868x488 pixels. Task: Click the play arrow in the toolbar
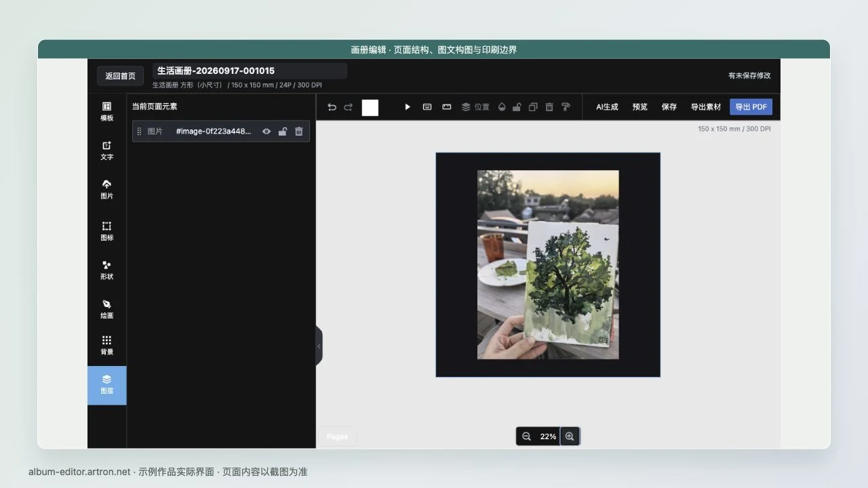408,107
